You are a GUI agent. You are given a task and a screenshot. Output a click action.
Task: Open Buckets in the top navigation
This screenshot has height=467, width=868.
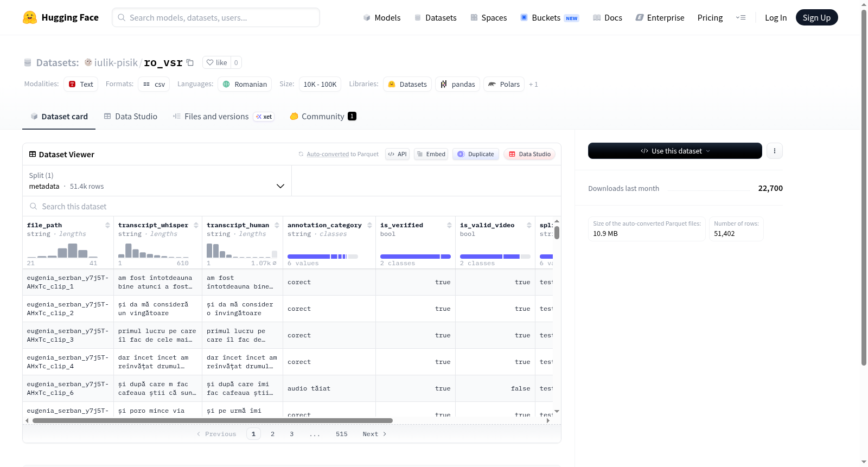click(550, 17)
